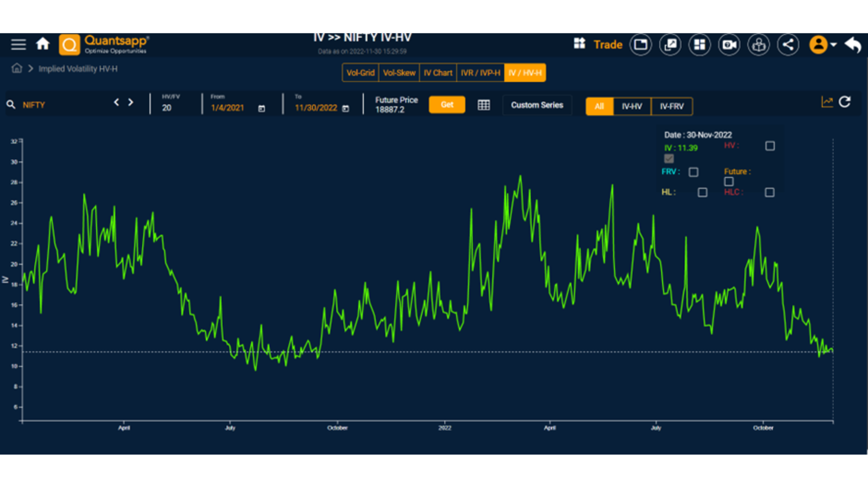The width and height of the screenshot is (868, 488).
Task: Click the chart line icon near refresh
Action: click(827, 102)
